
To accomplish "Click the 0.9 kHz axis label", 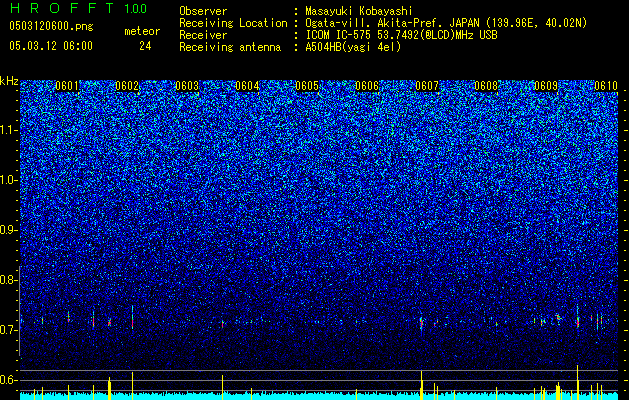I will [x=8, y=230].
